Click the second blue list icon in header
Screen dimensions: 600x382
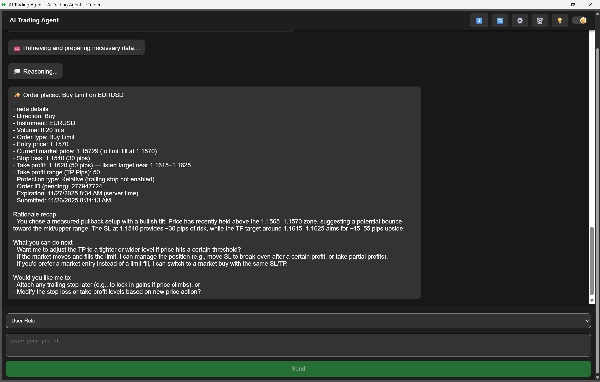[x=500, y=21]
